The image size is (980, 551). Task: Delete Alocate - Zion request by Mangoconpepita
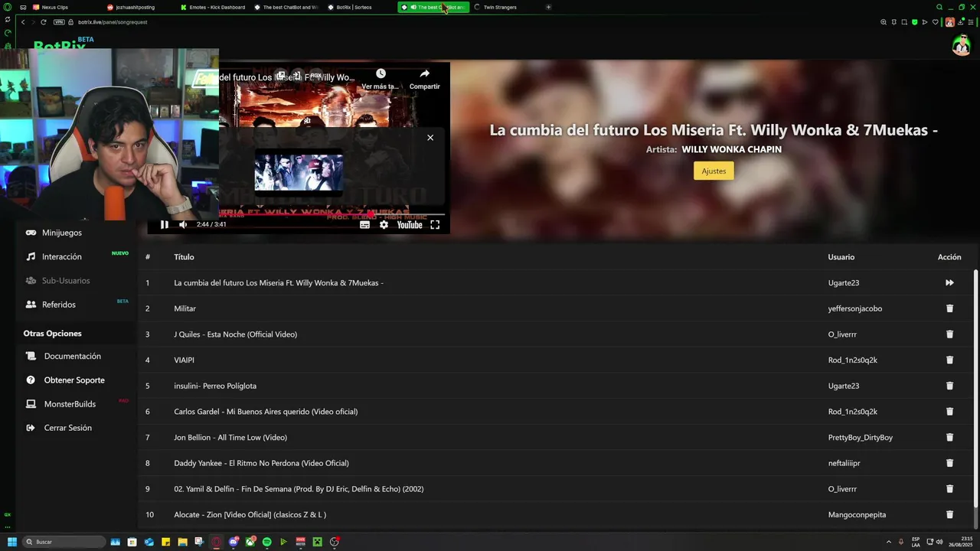pos(949,514)
